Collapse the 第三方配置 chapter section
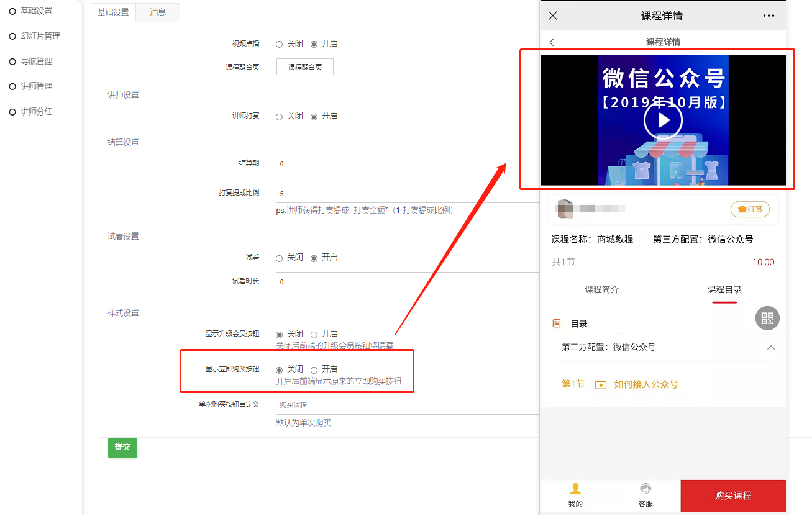 (770, 348)
